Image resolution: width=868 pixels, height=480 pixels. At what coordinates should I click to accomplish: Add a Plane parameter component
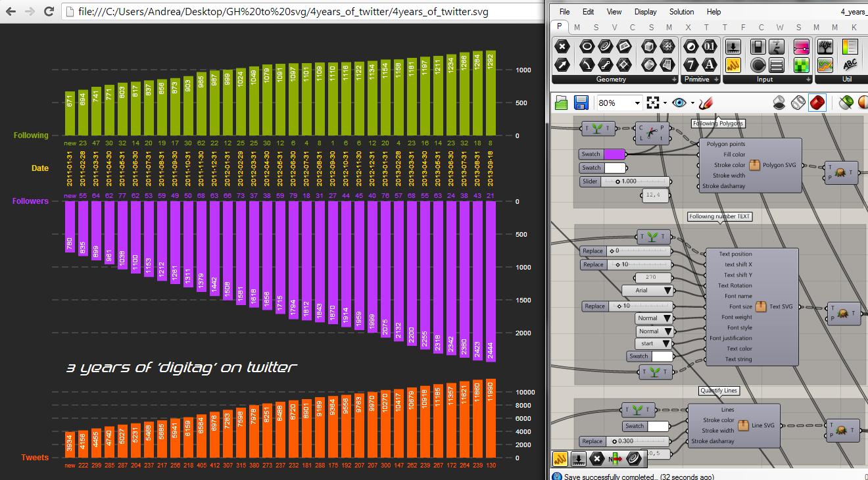tap(624, 47)
